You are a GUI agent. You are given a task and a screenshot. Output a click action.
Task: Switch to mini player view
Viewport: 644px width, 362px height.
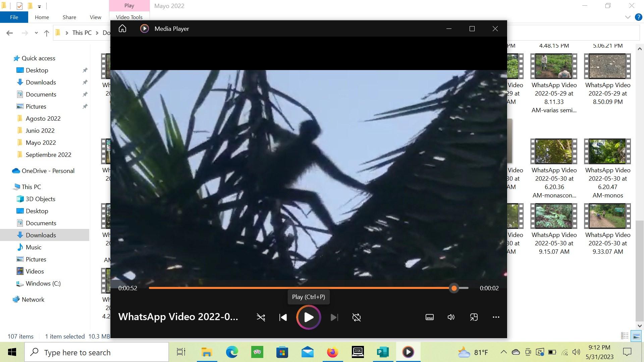474,317
